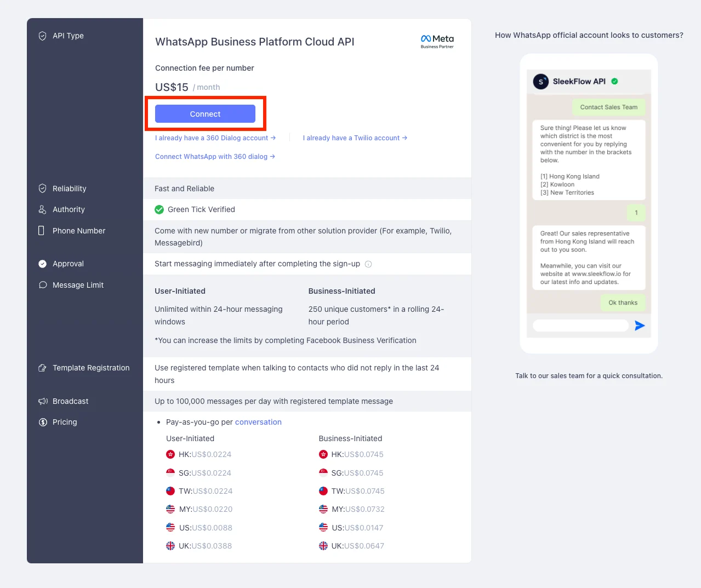This screenshot has width=701, height=588.
Task: Click the Meta Business Partner logo
Action: 437,40
